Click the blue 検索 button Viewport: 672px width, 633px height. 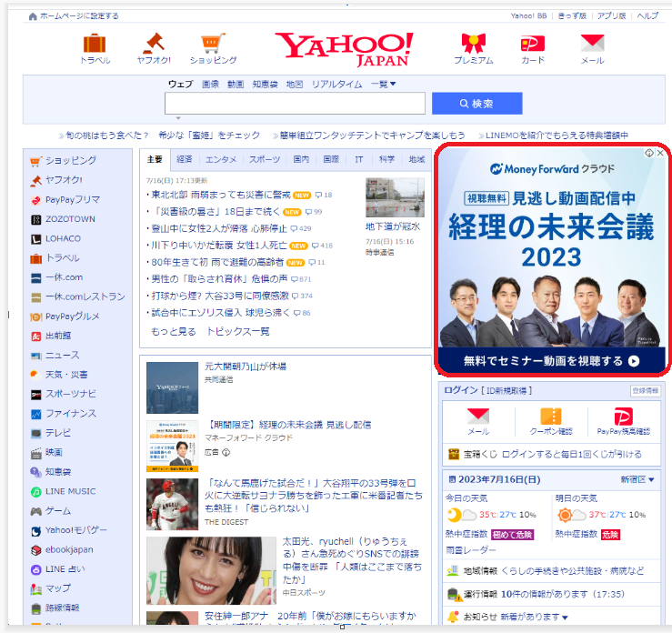(476, 104)
